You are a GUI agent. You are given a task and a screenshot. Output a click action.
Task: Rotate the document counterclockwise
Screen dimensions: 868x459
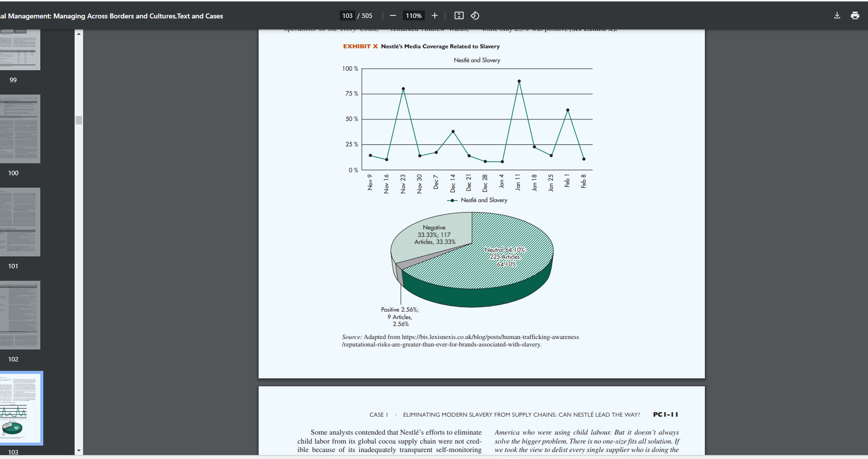(475, 15)
